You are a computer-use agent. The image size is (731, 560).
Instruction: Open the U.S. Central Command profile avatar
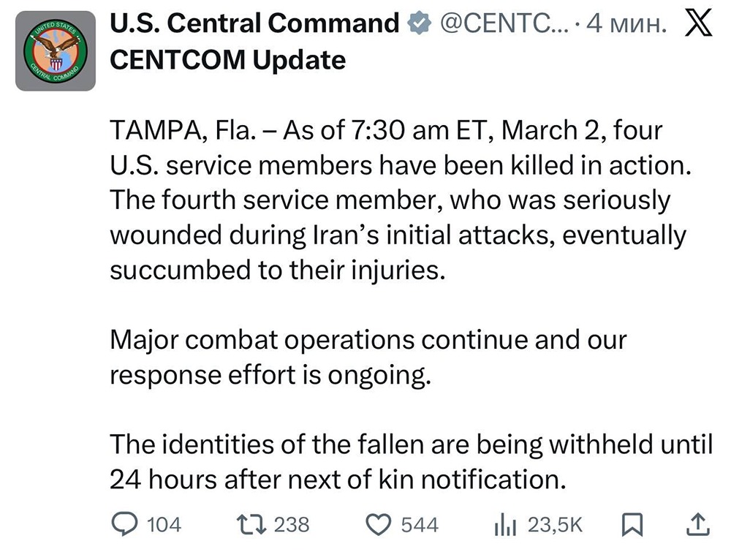pos(56,51)
